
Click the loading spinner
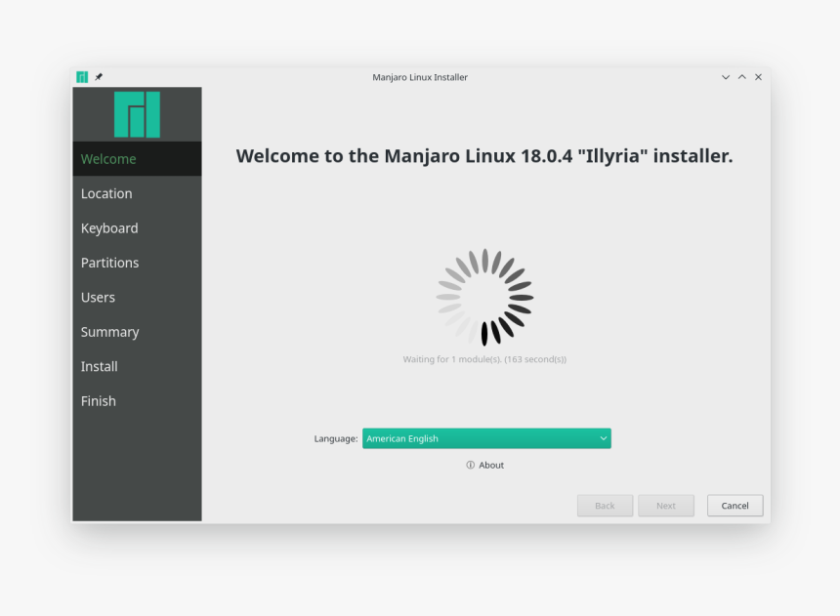point(484,298)
